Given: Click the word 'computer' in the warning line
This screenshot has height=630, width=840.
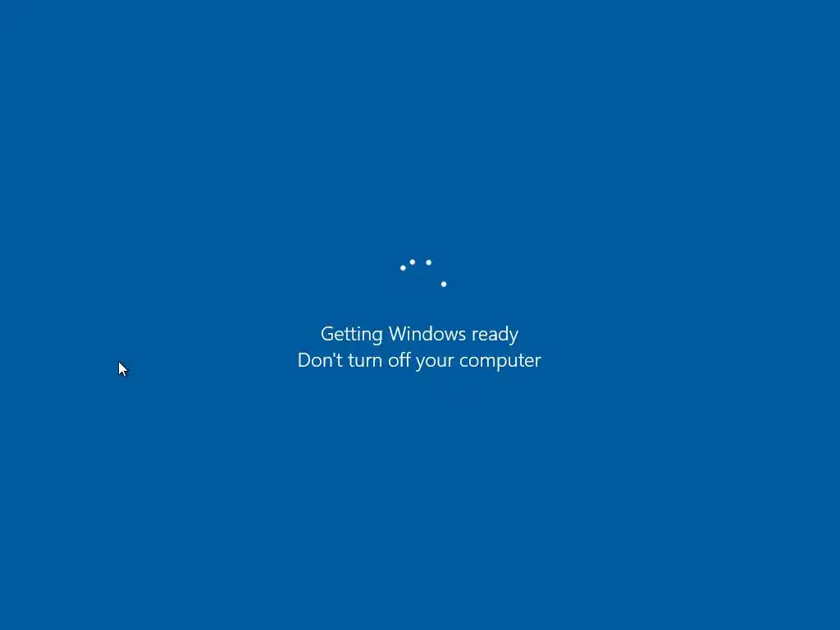Looking at the screenshot, I should pos(500,362).
